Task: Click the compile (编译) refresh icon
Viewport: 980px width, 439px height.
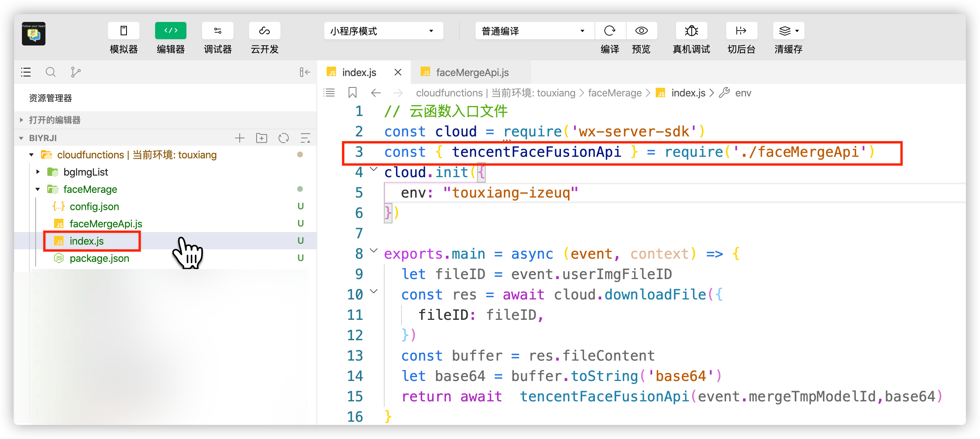Action: click(x=610, y=31)
